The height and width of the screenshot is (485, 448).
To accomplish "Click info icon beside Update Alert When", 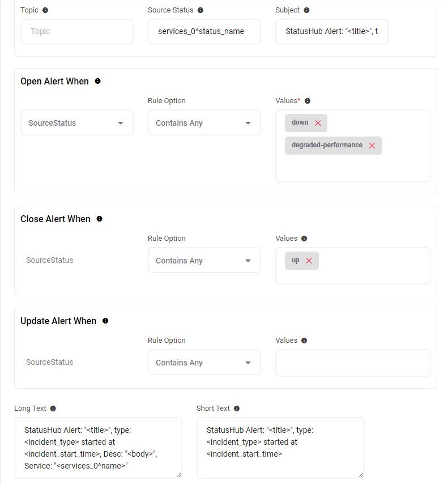I will pyautogui.click(x=105, y=321).
